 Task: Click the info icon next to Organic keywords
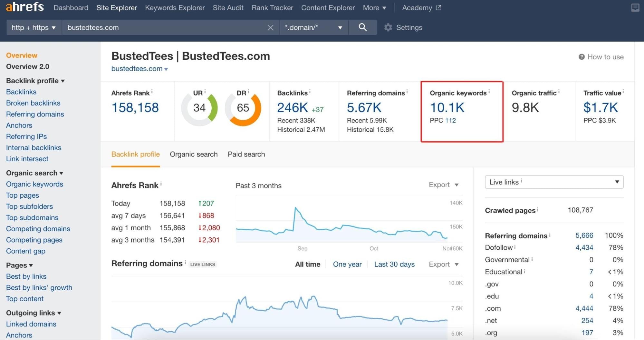pyautogui.click(x=489, y=91)
